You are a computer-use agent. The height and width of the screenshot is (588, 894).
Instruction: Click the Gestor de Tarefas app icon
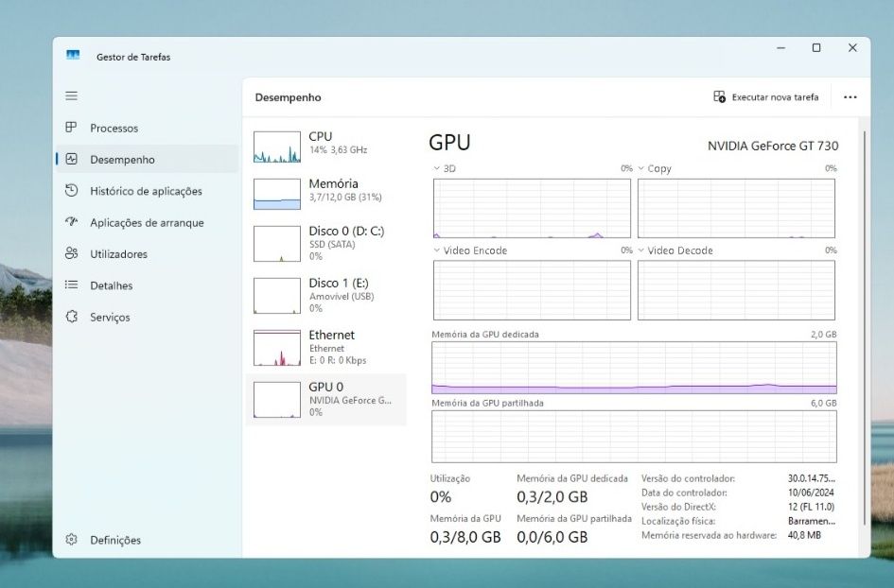click(x=73, y=55)
